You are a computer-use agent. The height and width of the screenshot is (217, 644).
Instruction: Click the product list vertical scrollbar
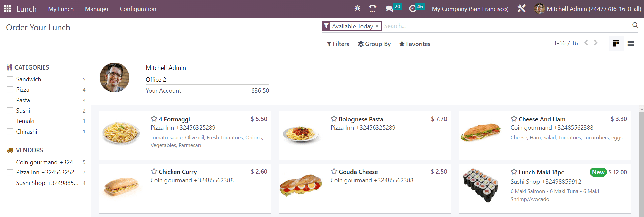coord(641,162)
